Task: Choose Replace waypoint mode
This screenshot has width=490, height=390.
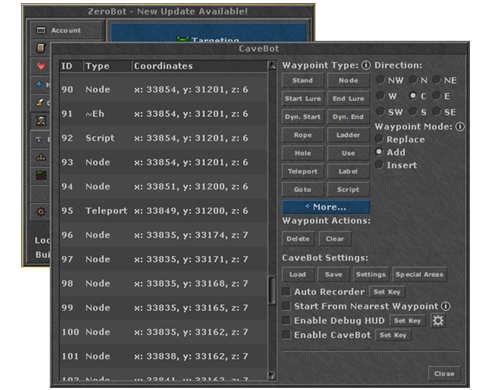Action: point(379,139)
